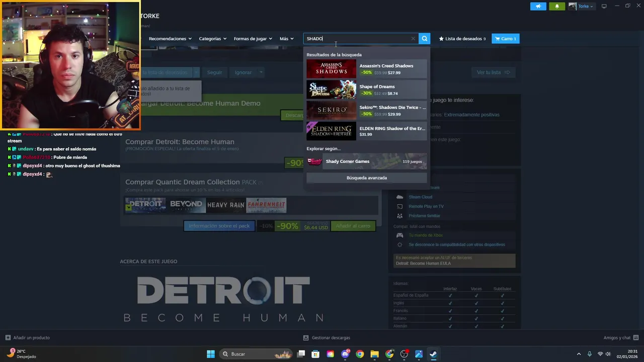Open Microsoft Store from taskbar

tap(315, 354)
